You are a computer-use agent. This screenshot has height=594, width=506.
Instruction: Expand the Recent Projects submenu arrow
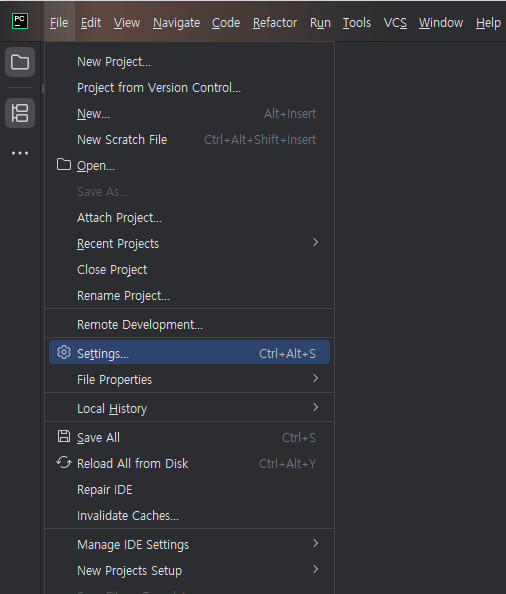[x=315, y=242]
